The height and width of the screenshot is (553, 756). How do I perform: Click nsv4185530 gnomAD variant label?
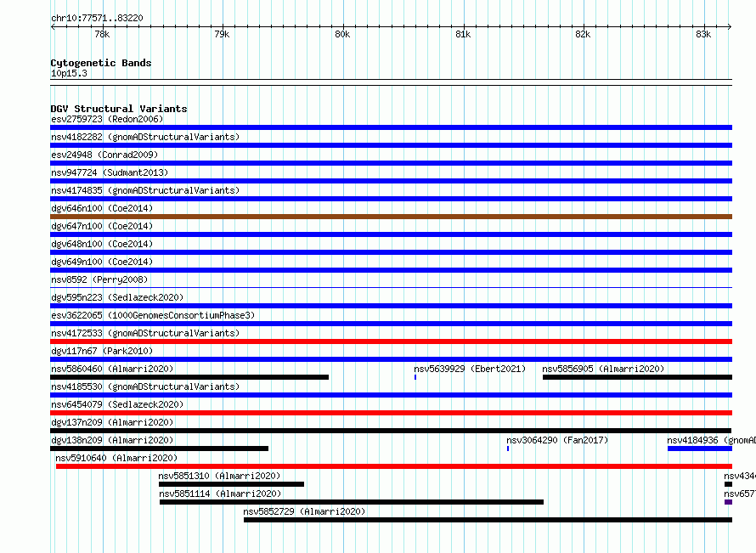[145, 387]
